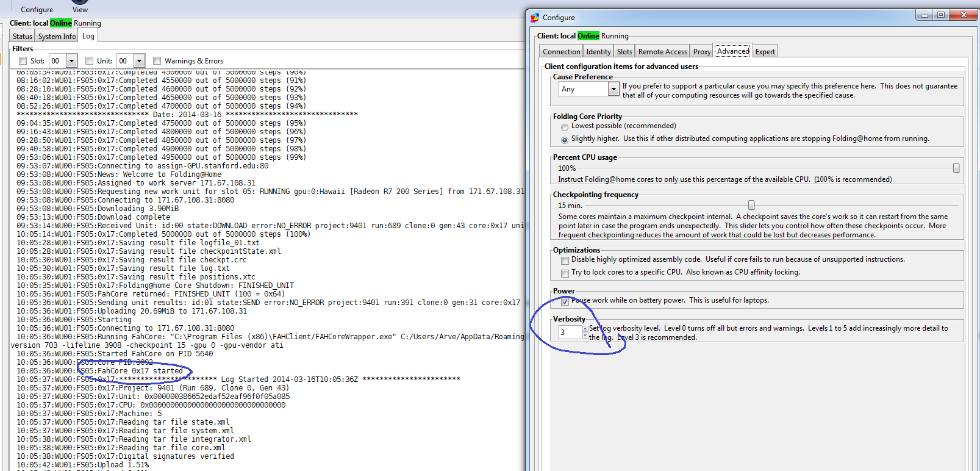Open the Remote Access tab
Image resolution: width=980 pixels, height=471 pixels.
662,52
